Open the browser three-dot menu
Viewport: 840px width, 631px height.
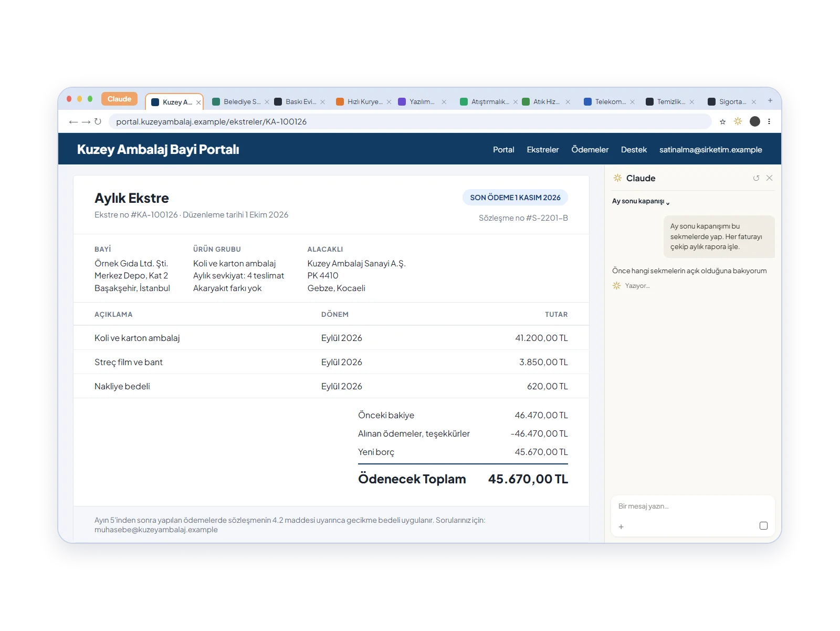(769, 121)
